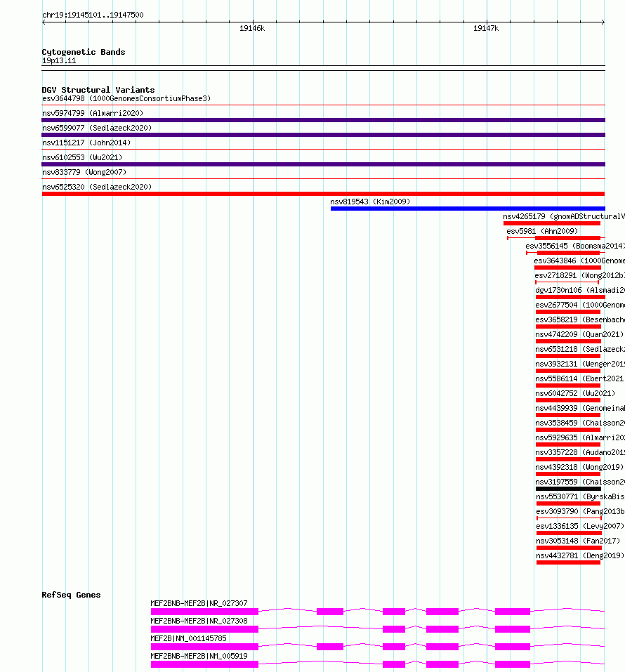Click the 19146k ruler position label
Viewport: 625px width, 672px height.
point(252,28)
